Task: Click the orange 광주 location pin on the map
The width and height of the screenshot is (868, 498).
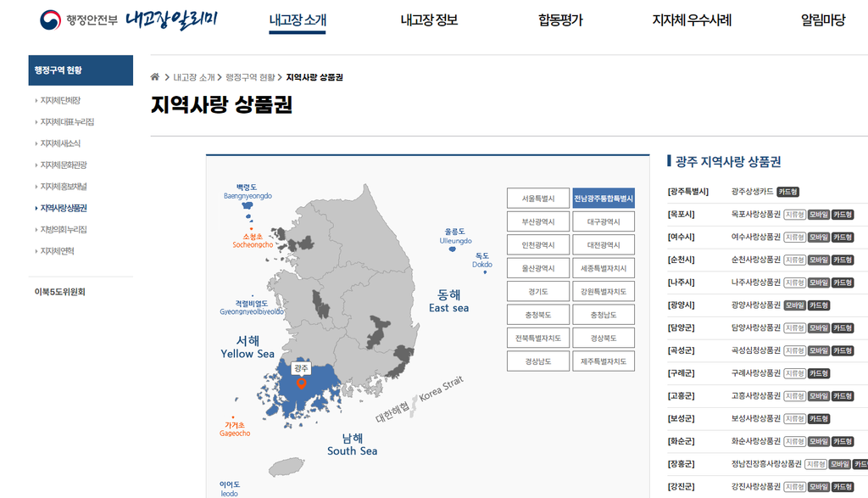Action: point(301,383)
